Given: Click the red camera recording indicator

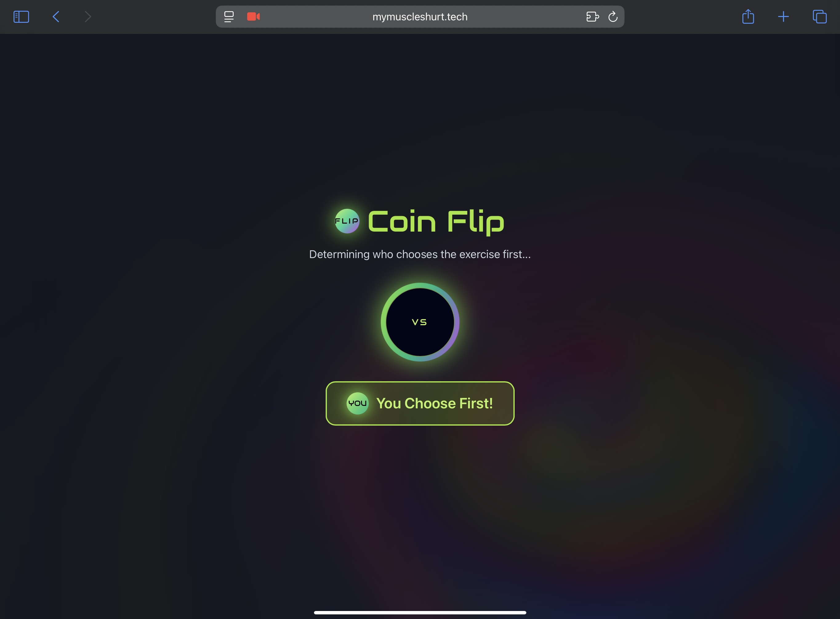Looking at the screenshot, I should click(x=254, y=17).
